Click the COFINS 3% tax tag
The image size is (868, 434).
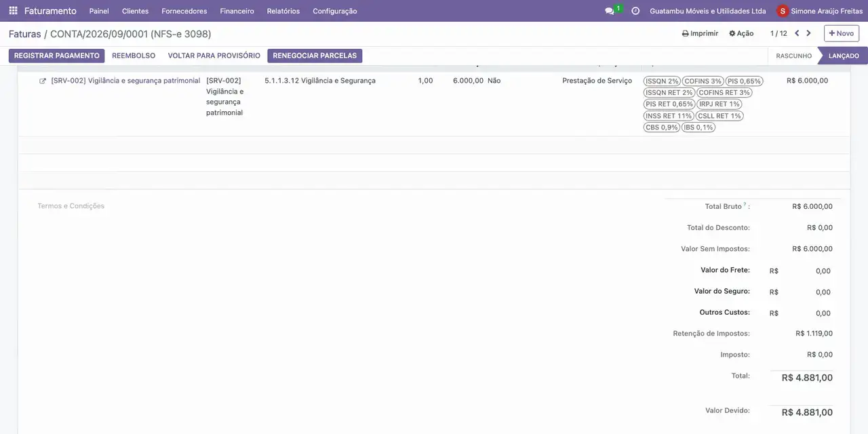point(703,81)
